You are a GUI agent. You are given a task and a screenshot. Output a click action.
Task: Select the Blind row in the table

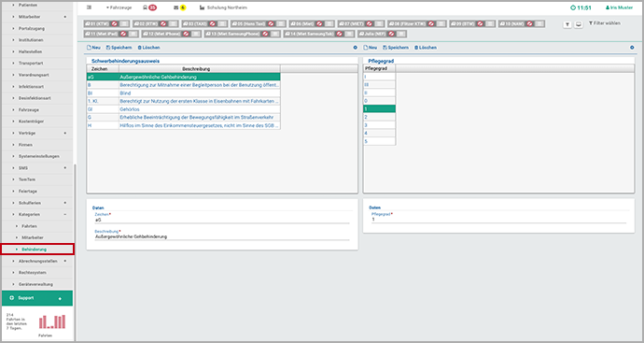[183, 93]
